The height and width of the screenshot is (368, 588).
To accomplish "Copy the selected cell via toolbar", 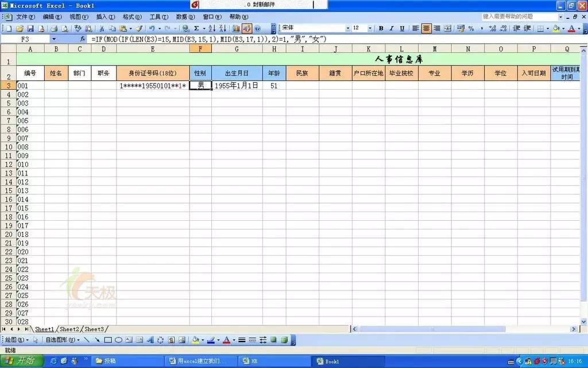I will [113, 29].
